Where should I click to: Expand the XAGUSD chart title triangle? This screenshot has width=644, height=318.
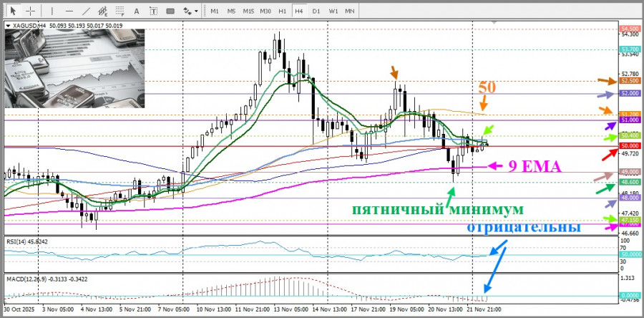(8, 26)
